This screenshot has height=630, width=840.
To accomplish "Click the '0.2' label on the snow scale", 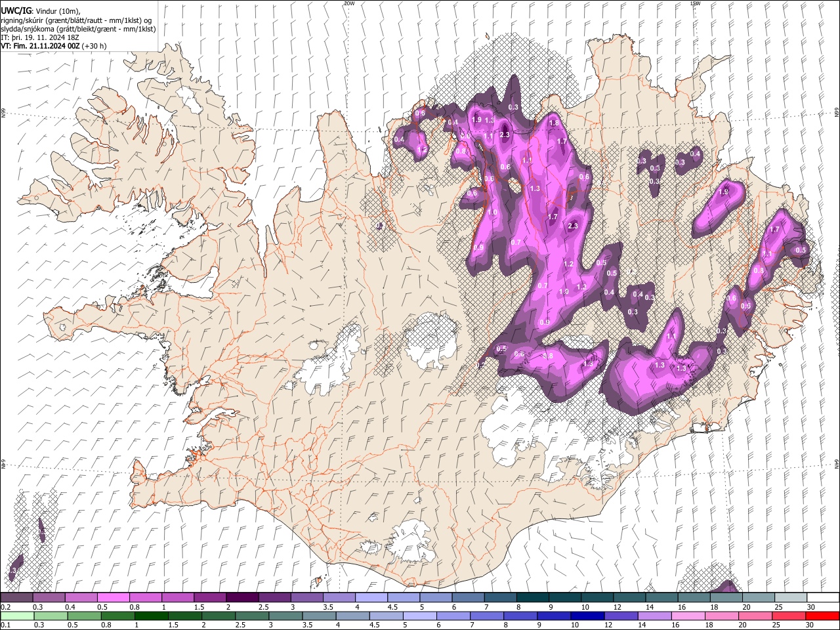I will pyautogui.click(x=5, y=607).
